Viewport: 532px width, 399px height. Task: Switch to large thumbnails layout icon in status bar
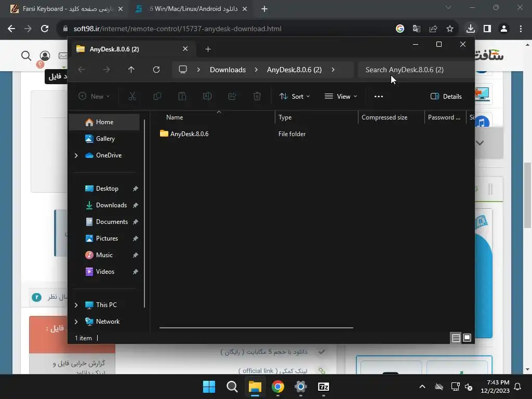[x=467, y=338]
